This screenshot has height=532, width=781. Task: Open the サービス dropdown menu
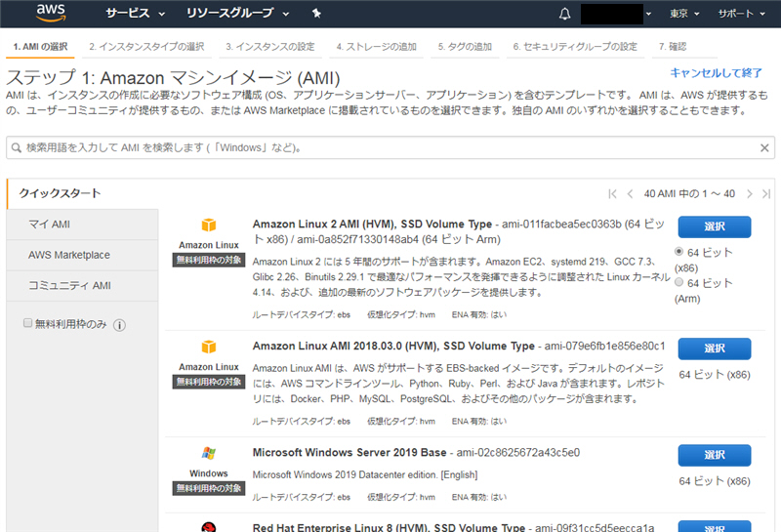[x=135, y=14]
